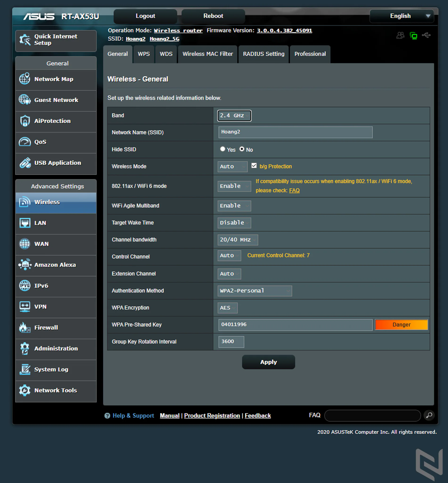Screen dimensions: 448x483
Task: Click the Danger password strength indicator
Action: [x=401, y=325]
